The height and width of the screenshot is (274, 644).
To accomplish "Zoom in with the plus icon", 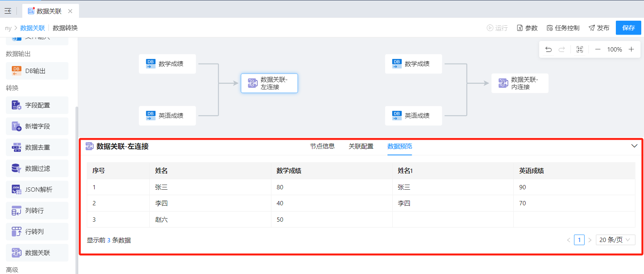I will coord(631,50).
